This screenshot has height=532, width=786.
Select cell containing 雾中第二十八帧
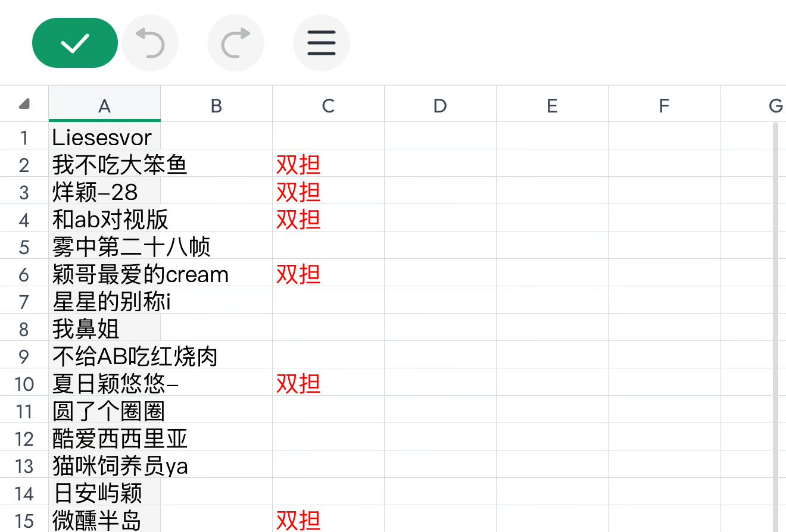coord(104,246)
